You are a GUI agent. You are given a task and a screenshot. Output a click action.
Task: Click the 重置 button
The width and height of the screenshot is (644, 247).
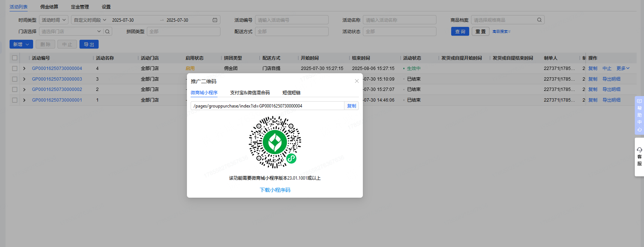[481, 32]
